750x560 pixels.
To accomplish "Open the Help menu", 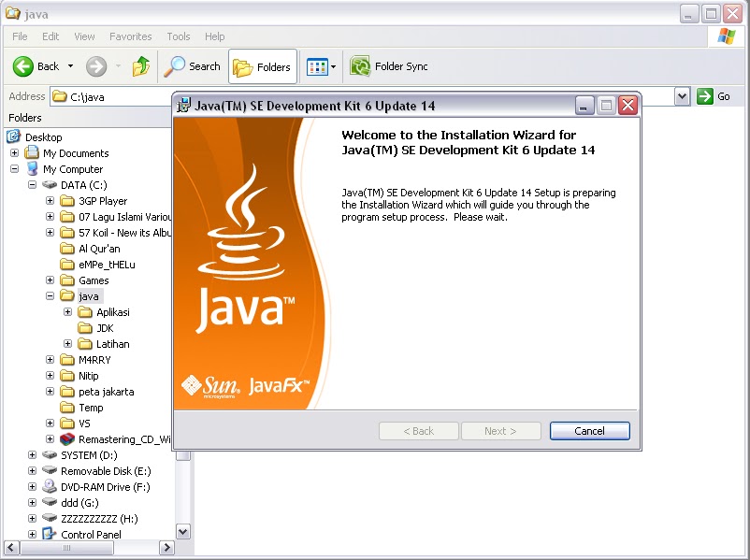I will coord(215,36).
